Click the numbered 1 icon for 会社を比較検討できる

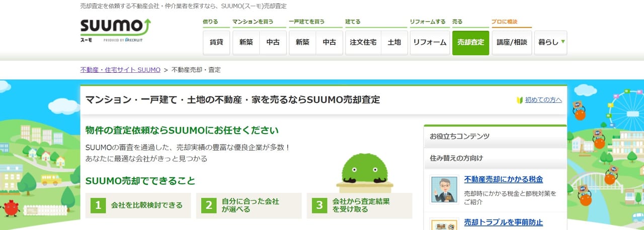click(x=98, y=205)
